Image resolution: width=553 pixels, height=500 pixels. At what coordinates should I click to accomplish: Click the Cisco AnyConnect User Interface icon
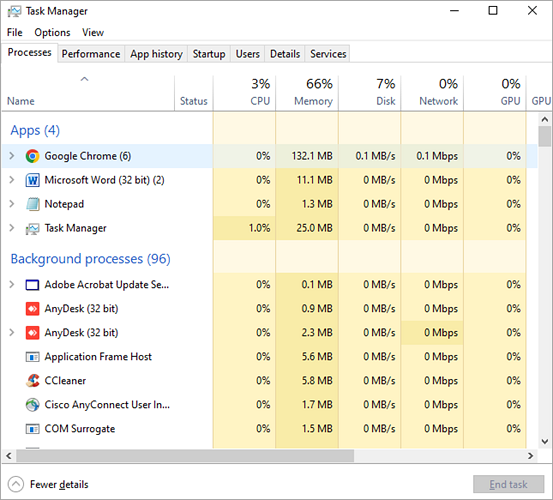point(32,405)
